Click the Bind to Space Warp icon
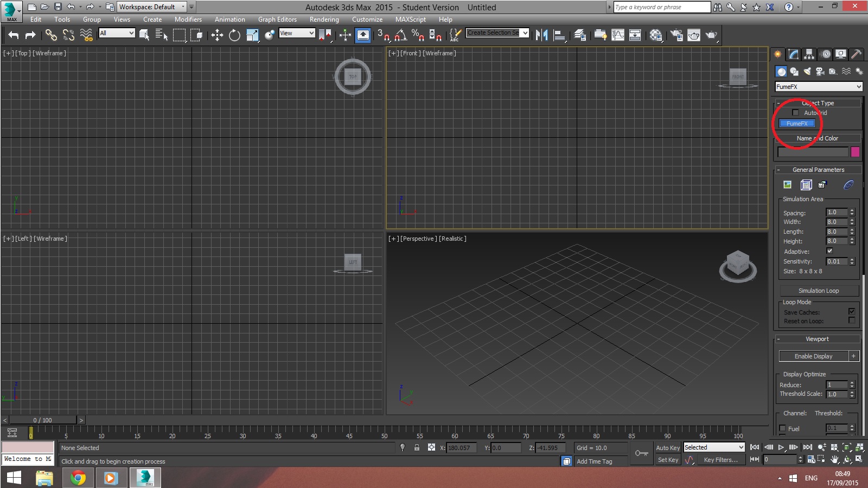Screen dimensions: 868x488 coord(86,35)
